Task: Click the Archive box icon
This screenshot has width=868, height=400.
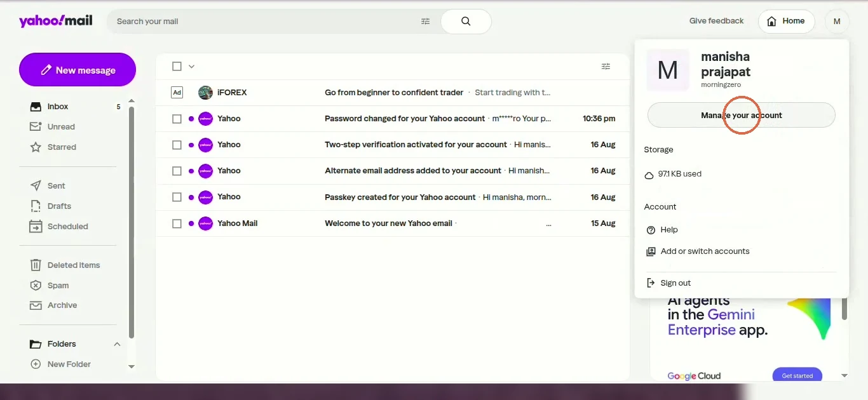Action: pyautogui.click(x=36, y=305)
